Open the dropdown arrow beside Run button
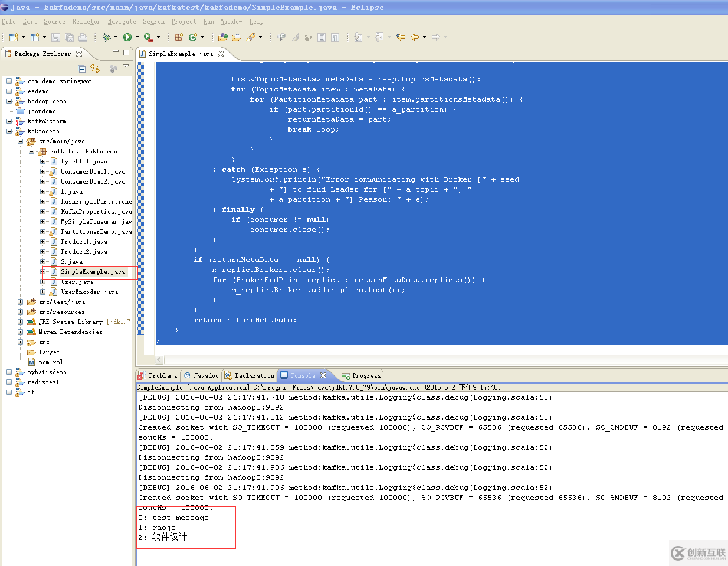The image size is (728, 566). click(x=137, y=37)
